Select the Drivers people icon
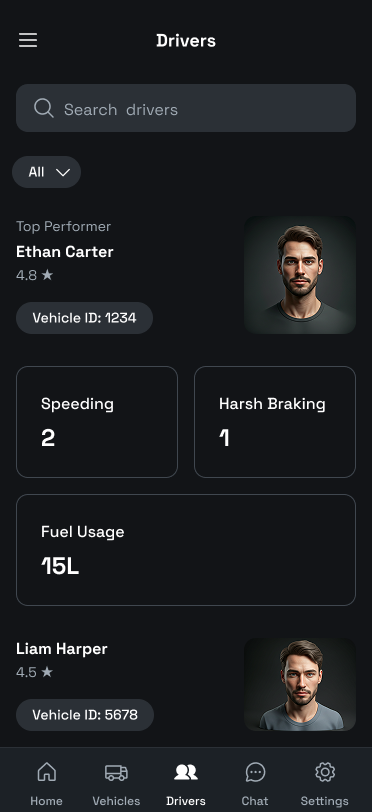This screenshot has width=372, height=812. click(186, 772)
